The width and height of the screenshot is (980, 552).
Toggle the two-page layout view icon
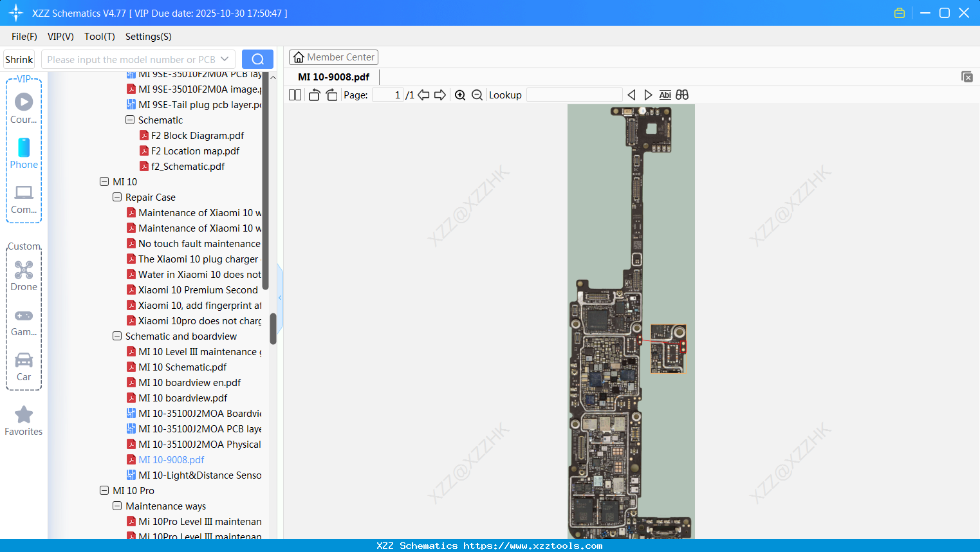click(x=295, y=95)
